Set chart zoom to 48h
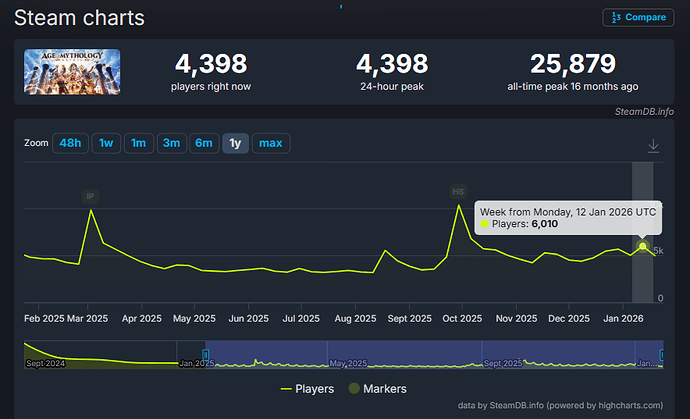This screenshot has height=419, width=690. [x=69, y=143]
